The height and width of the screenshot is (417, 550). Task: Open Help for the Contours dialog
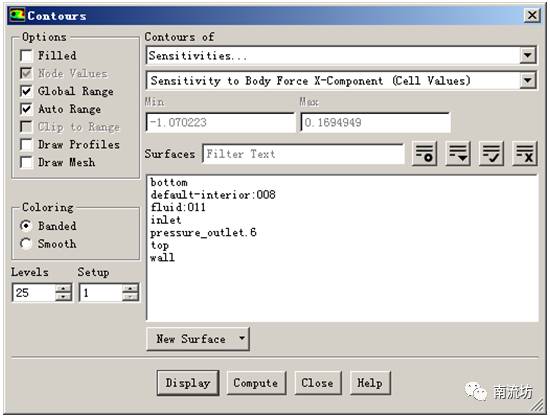370,383
